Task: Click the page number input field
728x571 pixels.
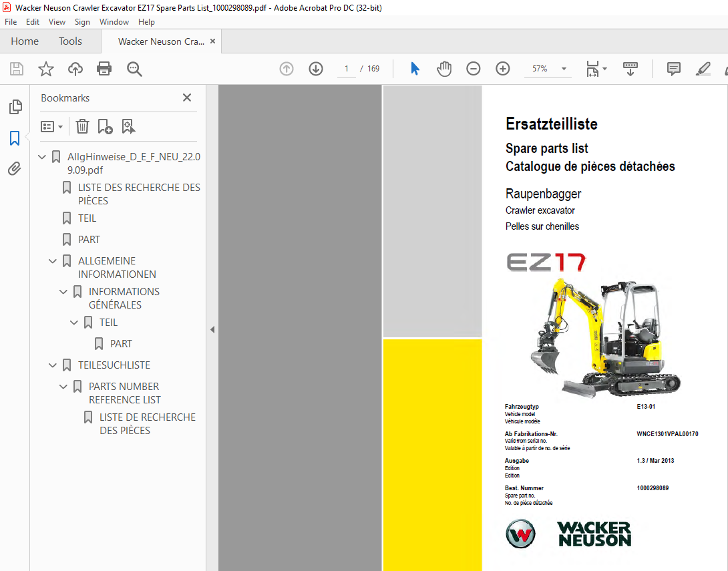Action: click(347, 69)
